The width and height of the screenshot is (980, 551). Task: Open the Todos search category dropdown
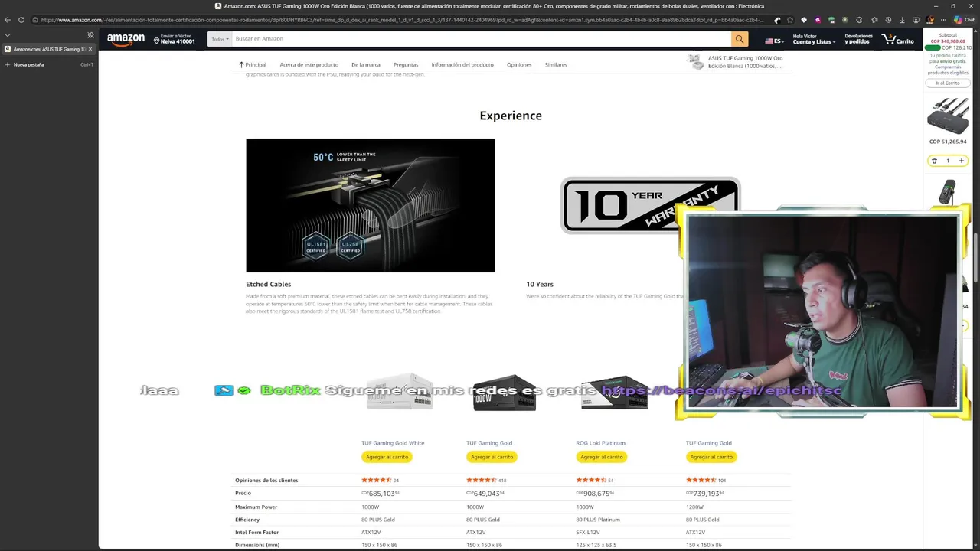click(220, 38)
